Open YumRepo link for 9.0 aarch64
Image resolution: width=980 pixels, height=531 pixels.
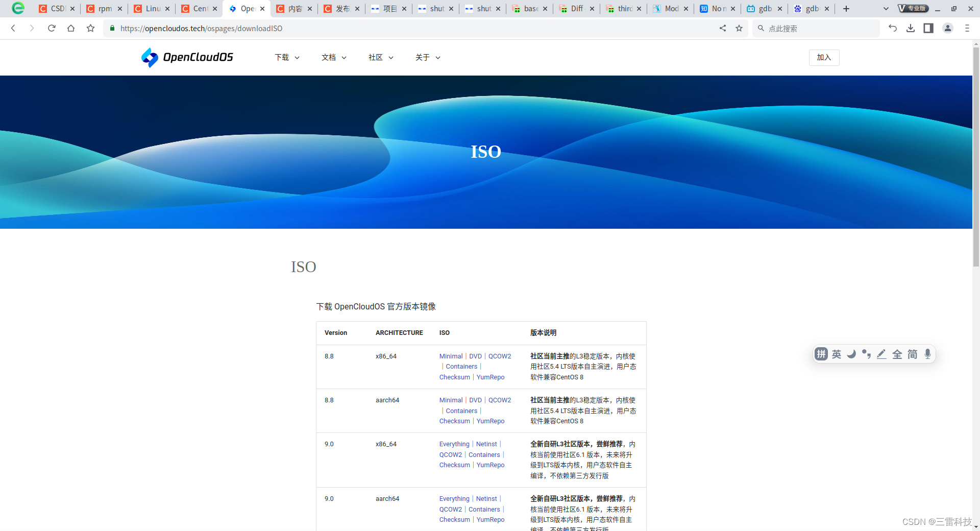click(491, 520)
